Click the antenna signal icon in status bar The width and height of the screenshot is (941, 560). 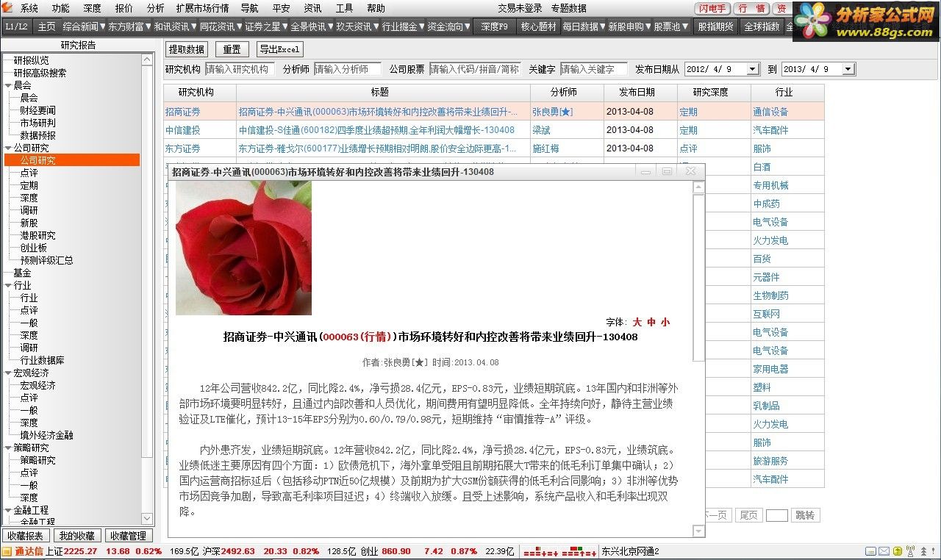909,551
